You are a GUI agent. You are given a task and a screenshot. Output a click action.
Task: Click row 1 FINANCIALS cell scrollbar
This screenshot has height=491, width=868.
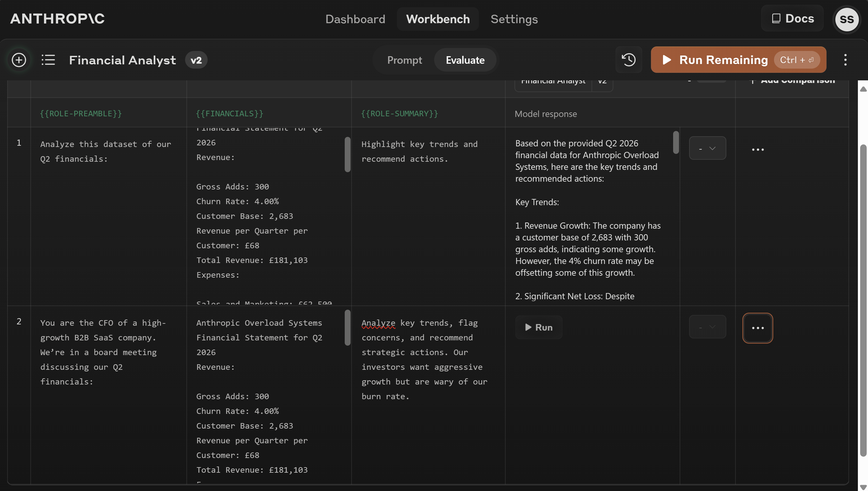coord(347,155)
